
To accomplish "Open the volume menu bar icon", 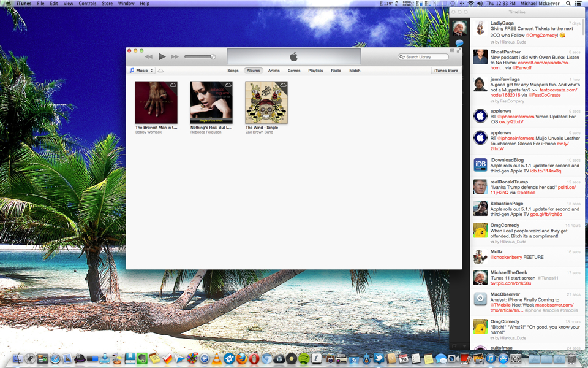I will click(480, 4).
